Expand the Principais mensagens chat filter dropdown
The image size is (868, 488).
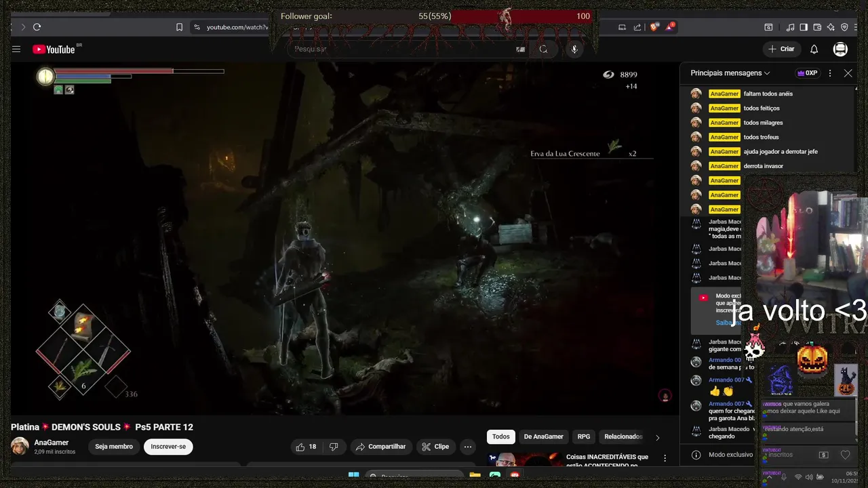(x=730, y=73)
